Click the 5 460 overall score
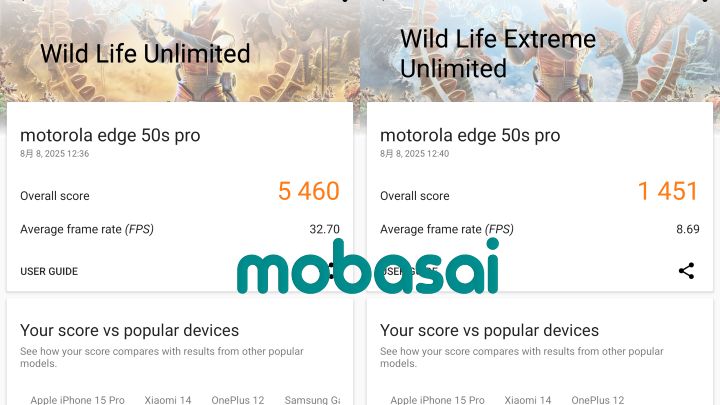The width and height of the screenshot is (720, 405). tap(309, 192)
